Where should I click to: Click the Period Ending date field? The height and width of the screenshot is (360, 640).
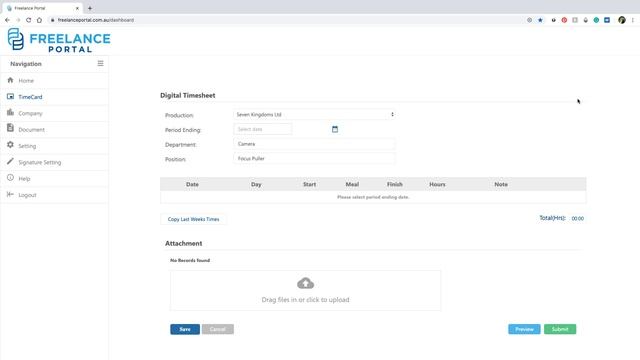click(263, 129)
